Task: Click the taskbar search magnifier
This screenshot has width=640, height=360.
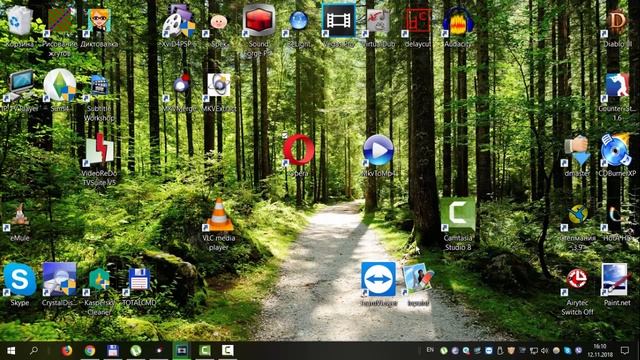Action: click(33, 351)
